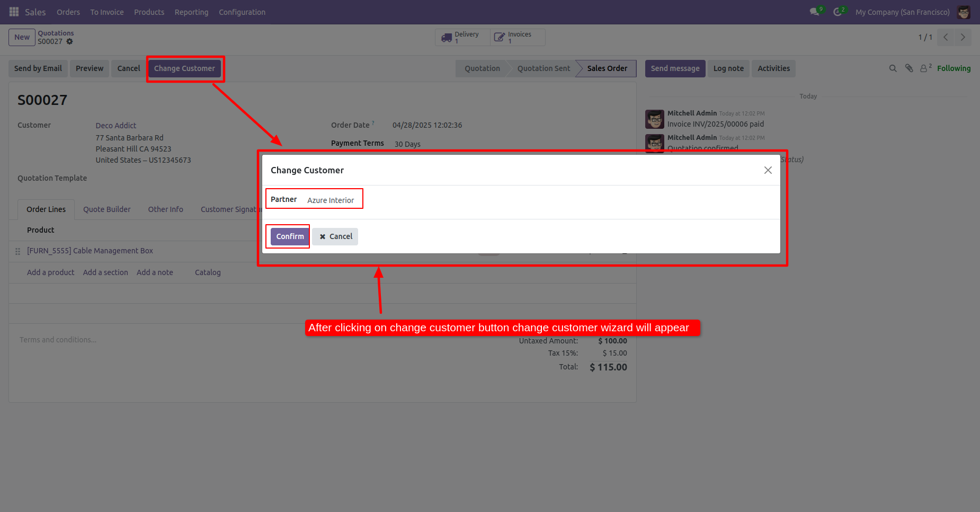The width and height of the screenshot is (980, 512).
Task: Switch to Other Info tab
Action: (165, 209)
